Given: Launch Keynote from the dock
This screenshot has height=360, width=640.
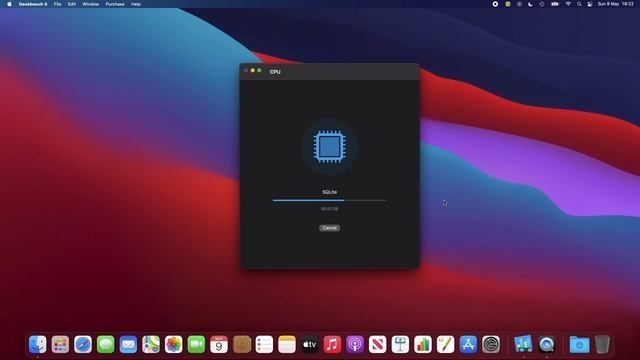Looking at the screenshot, I should point(400,344).
